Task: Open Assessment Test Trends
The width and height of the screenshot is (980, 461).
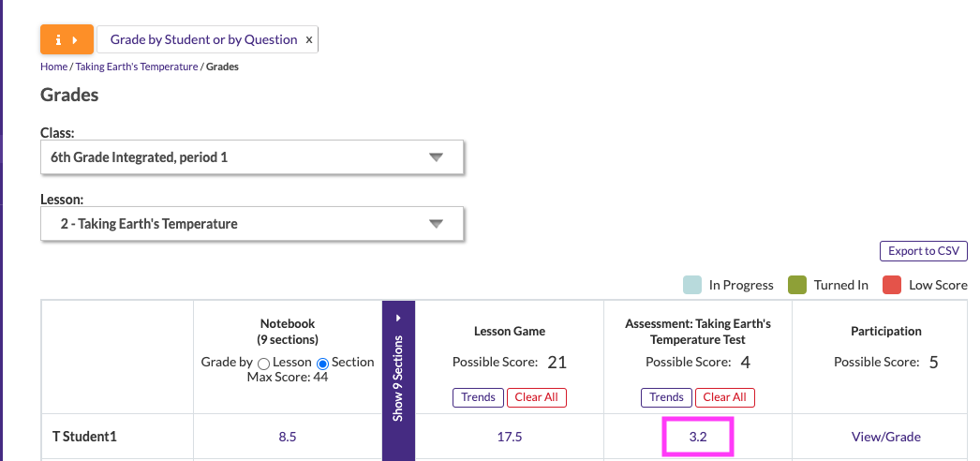Action: click(x=666, y=397)
